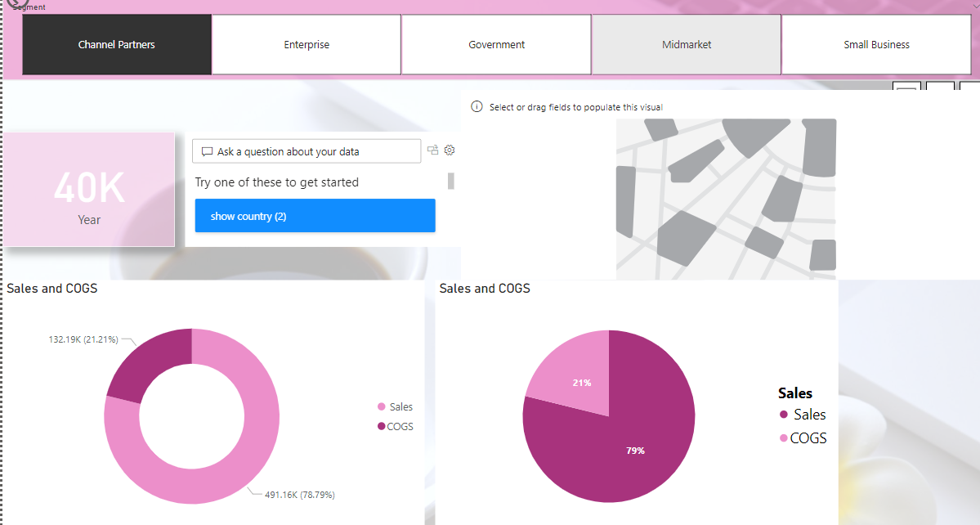Click the Ask a question about your data field

click(307, 151)
